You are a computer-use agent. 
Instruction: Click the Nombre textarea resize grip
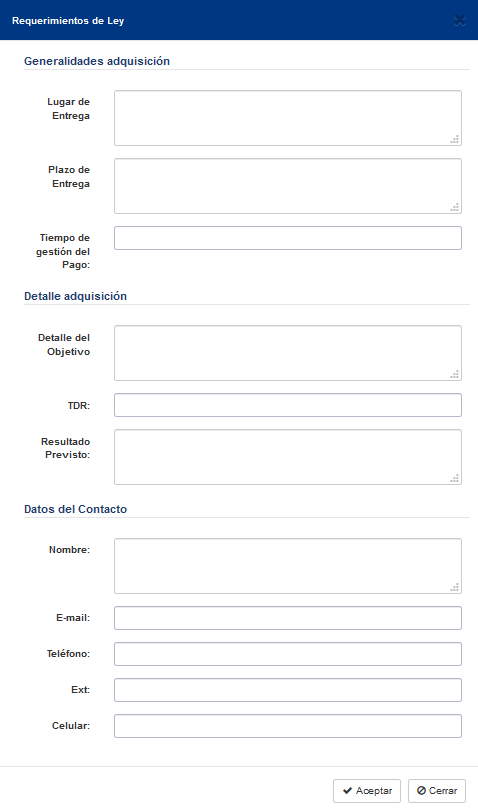click(x=455, y=588)
